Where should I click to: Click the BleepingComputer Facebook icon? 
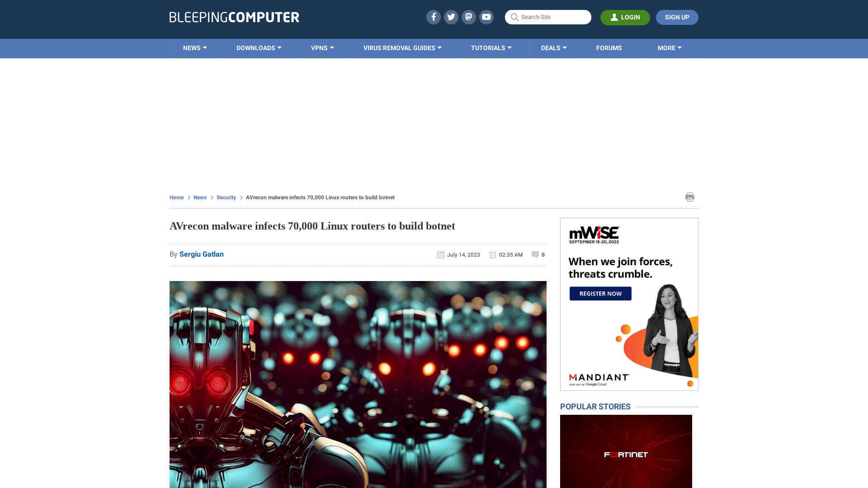434,17
